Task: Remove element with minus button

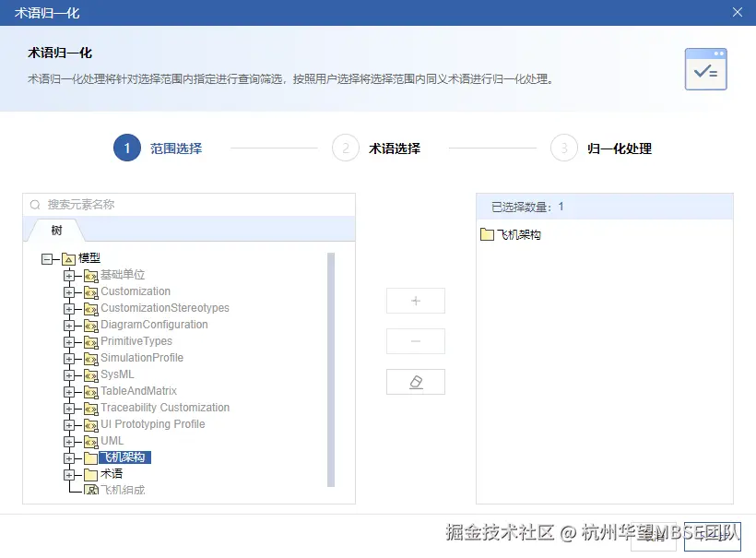Action: pyautogui.click(x=416, y=341)
